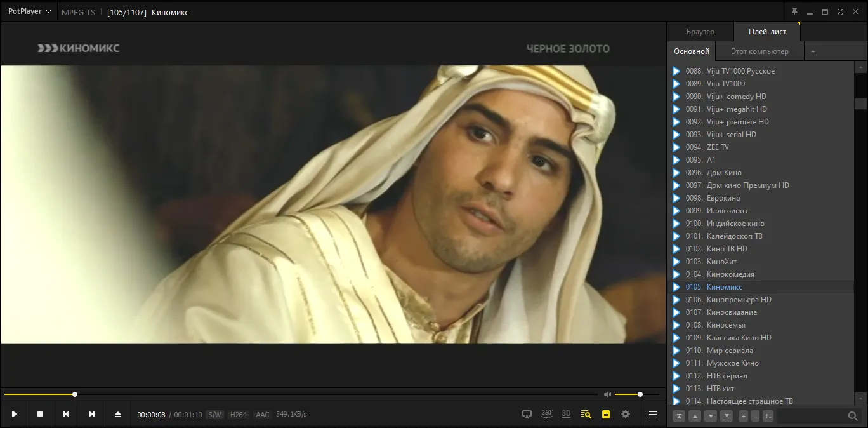This screenshot has height=428, width=868.
Task: Toggle 3D video mode
Action: [x=566, y=413]
